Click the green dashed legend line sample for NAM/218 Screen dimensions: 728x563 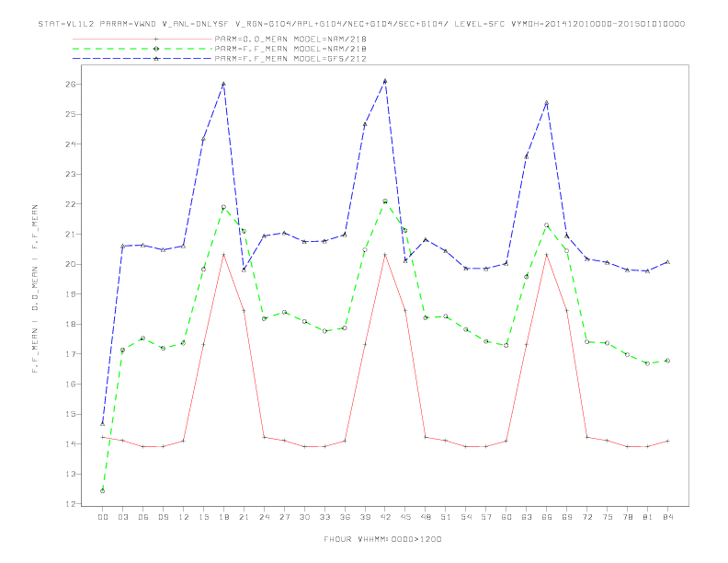click(x=142, y=49)
